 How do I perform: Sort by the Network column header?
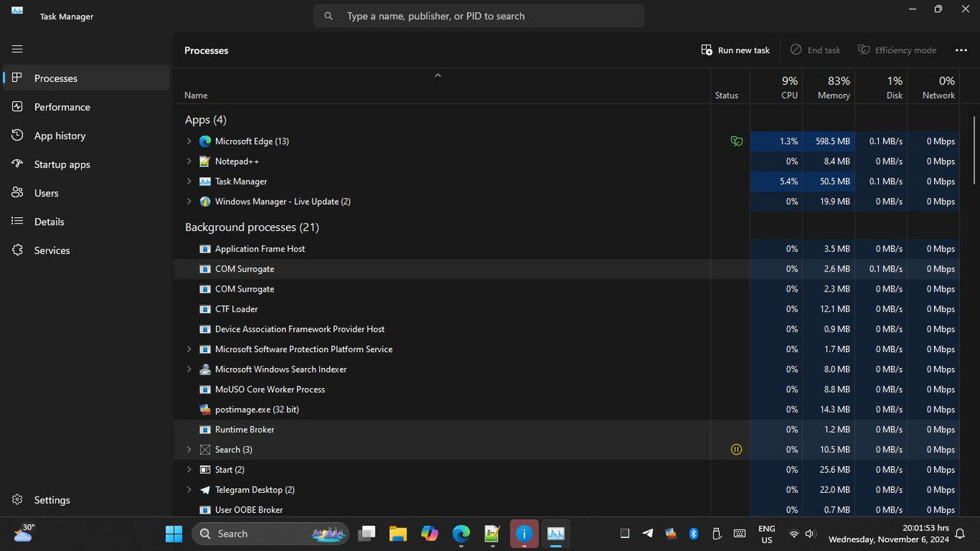click(x=933, y=86)
